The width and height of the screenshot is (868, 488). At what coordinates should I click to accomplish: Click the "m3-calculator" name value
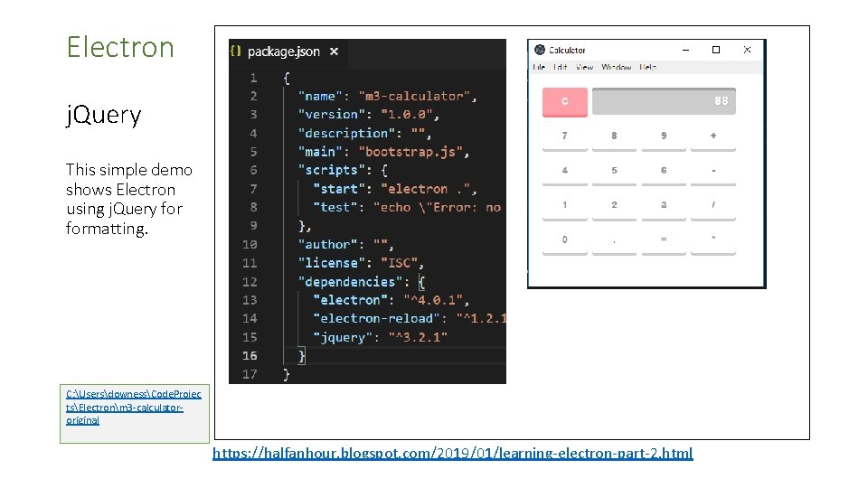414,97
